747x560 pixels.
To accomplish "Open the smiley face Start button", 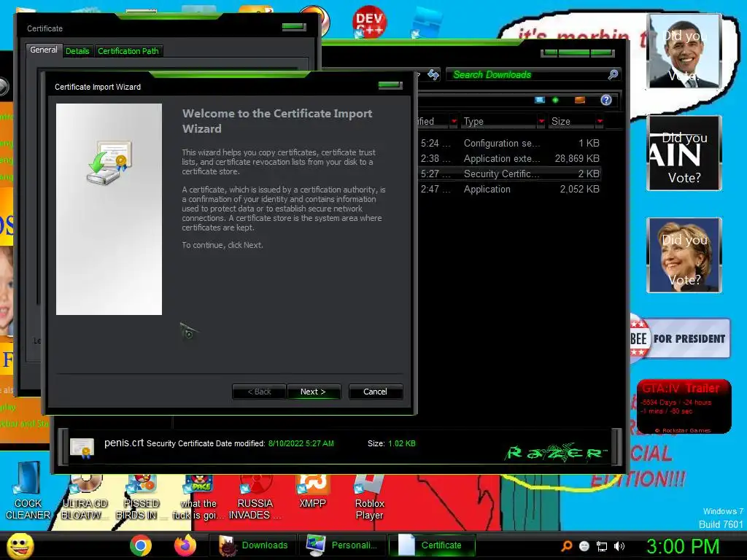I will pos(20,545).
